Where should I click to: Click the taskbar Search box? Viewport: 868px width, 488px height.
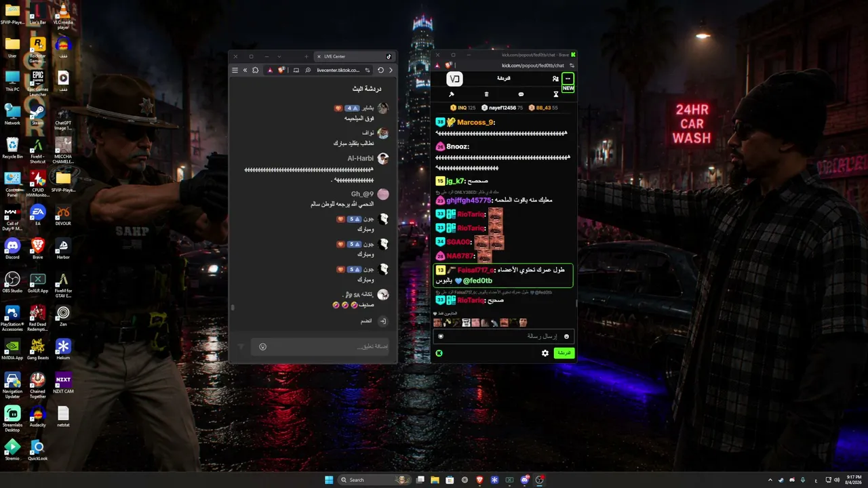375,480
